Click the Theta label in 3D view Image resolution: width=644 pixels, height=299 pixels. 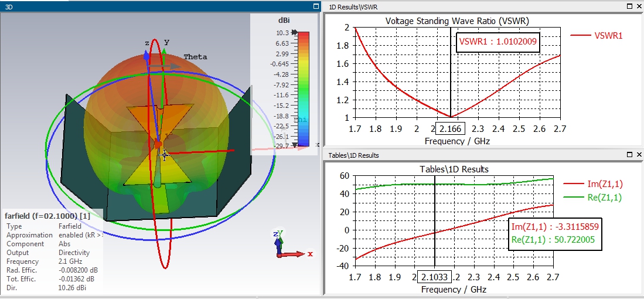pos(196,57)
